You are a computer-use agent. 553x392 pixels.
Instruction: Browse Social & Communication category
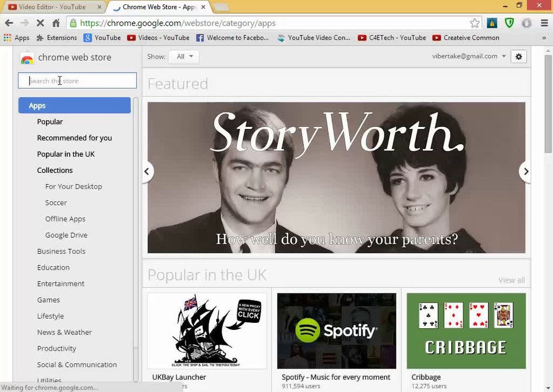point(77,365)
